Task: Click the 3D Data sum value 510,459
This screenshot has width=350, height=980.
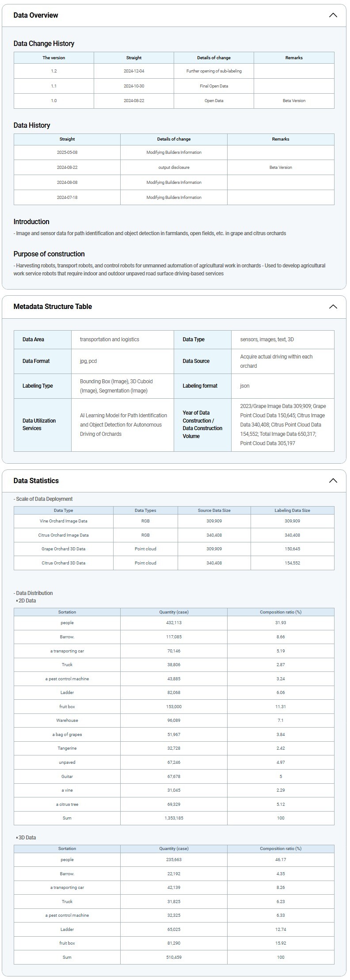Action: pos(174,957)
